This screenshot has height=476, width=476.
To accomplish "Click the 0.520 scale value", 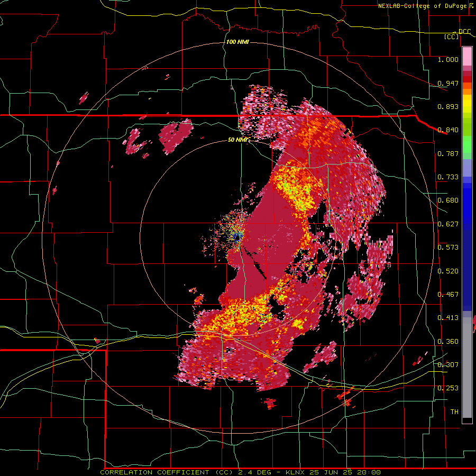I will [x=448, y=271].
